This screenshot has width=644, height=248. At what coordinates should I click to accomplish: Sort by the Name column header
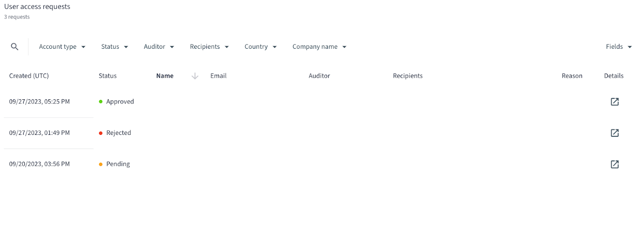click(x=165, y=76)
